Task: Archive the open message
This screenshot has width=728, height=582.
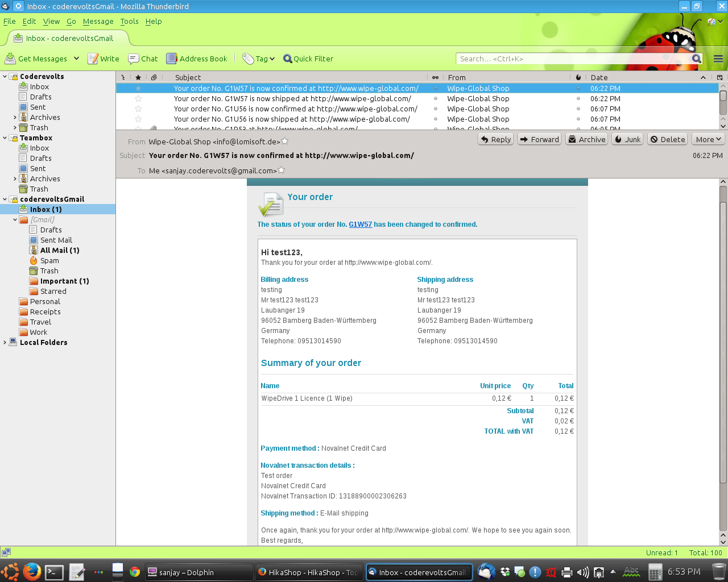Action: point(586,139)
